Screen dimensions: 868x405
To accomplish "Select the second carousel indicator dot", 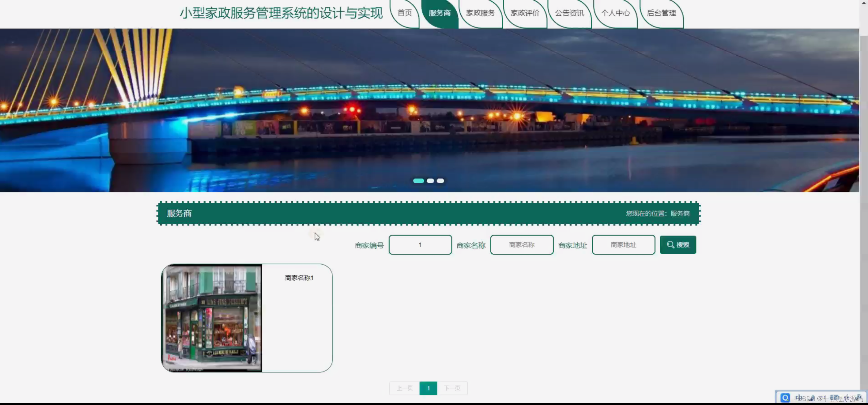I will [x=429, y=181].
